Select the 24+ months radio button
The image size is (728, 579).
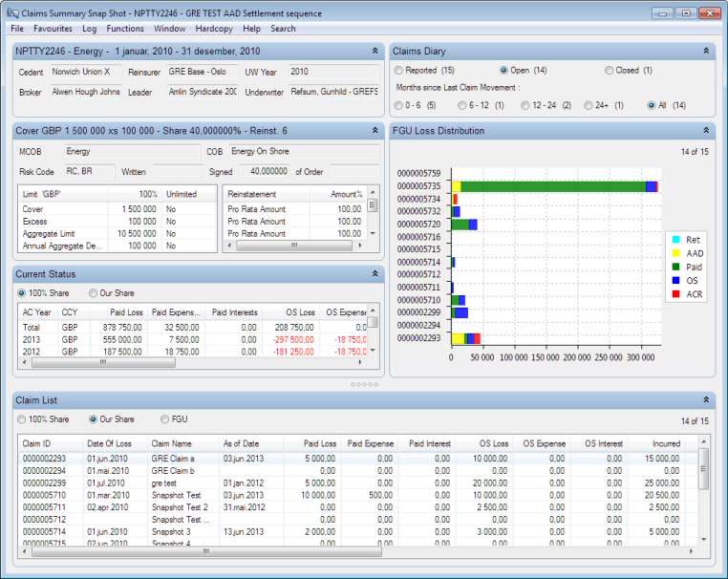(589, 105)
